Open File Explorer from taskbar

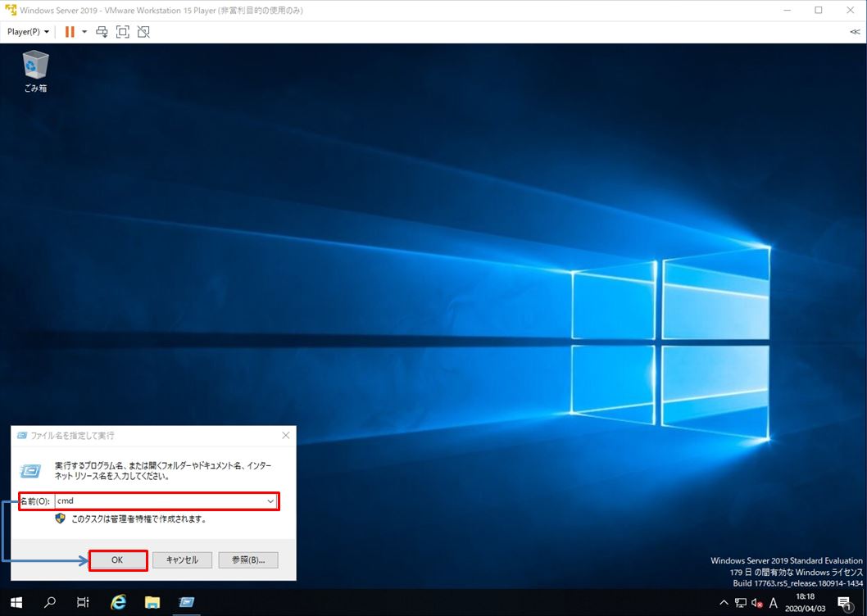152,602
